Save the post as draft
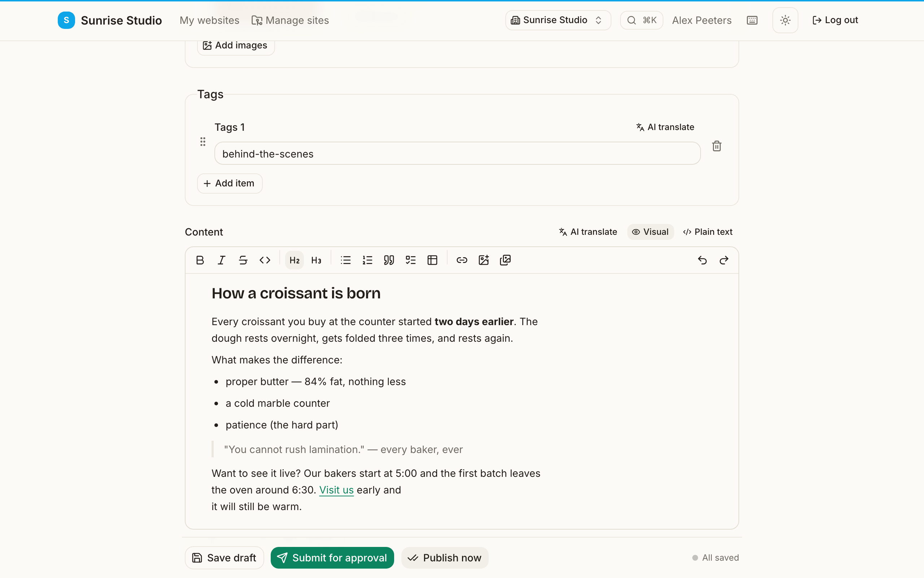Viewport: 924px width, 578px height. (224, 558)
